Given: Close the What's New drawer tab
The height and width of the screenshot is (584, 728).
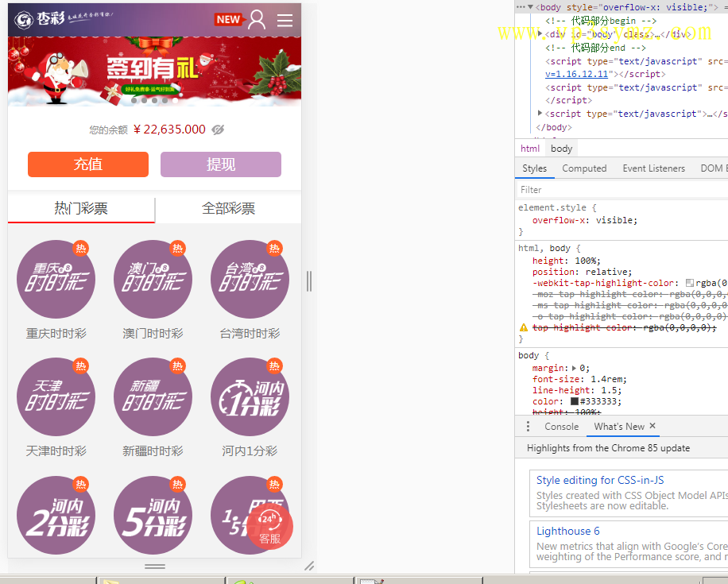Looking at the screenshot, I should 652,426.
